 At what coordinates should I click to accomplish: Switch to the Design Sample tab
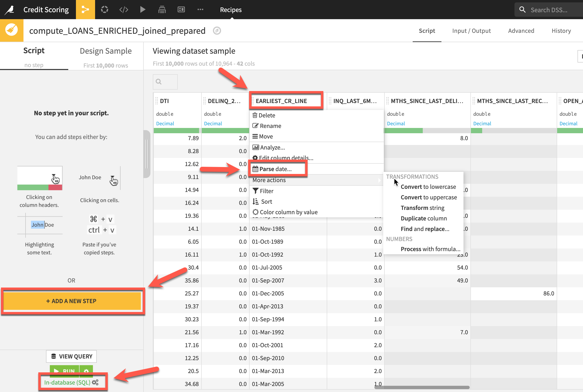click(x=106, y=51)
